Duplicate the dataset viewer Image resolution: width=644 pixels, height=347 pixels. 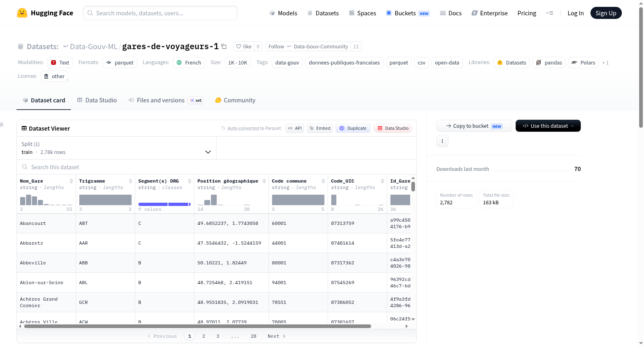[x=353, y=128]
